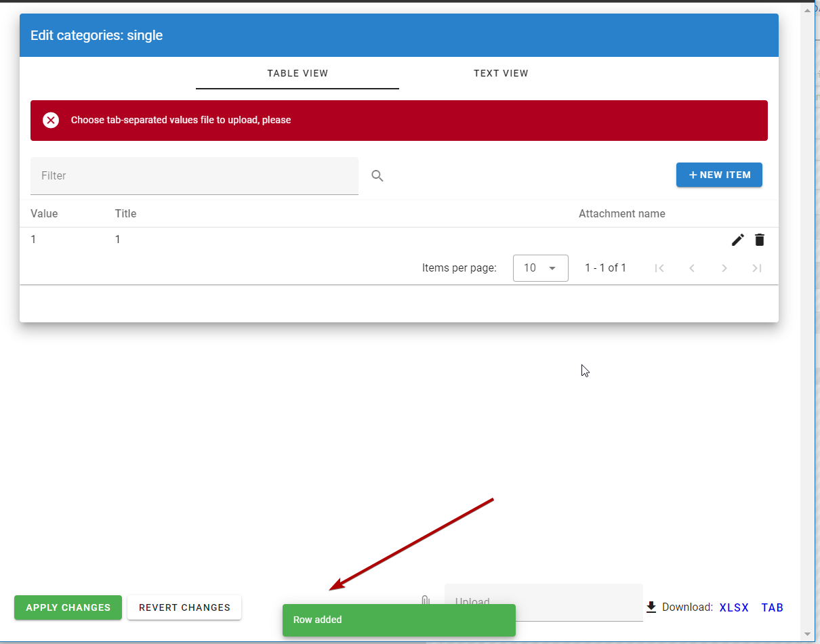Click the right-side page scrollbar

click(807, 322)
